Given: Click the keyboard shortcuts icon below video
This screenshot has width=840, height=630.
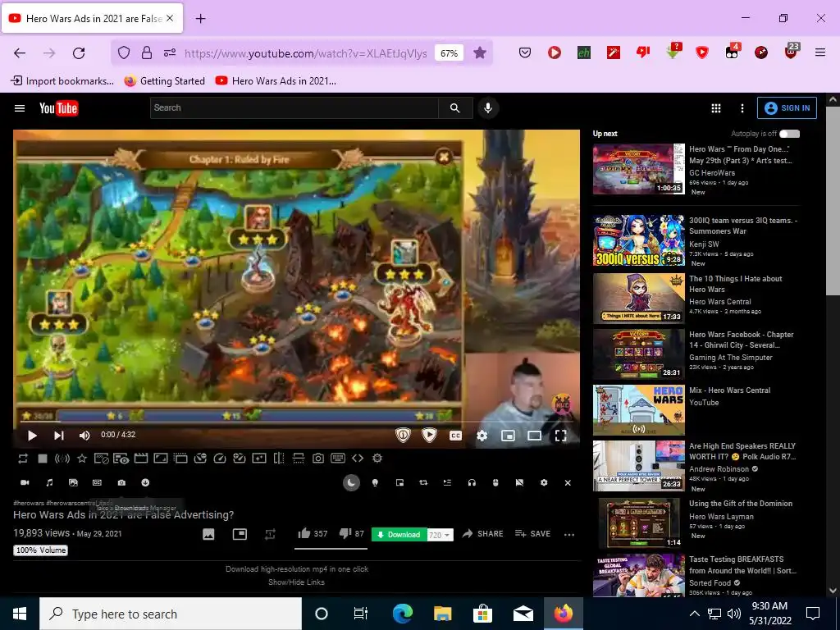Looking at the screenshot, I should 338,459.
